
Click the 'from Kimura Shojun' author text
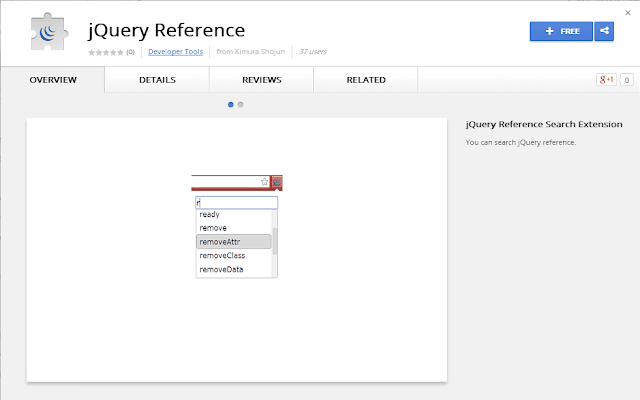click(251, 52)
